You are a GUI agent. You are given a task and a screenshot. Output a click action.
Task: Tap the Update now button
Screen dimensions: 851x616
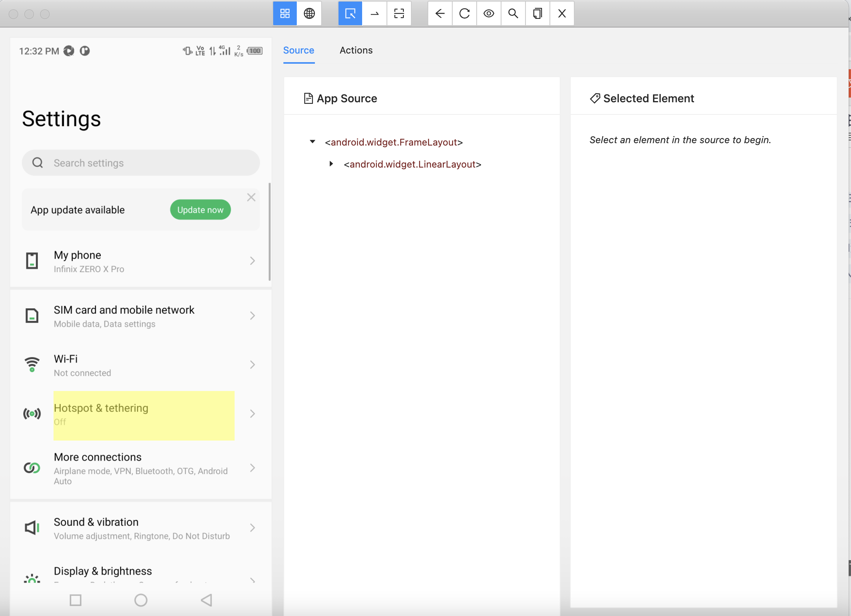200,210
